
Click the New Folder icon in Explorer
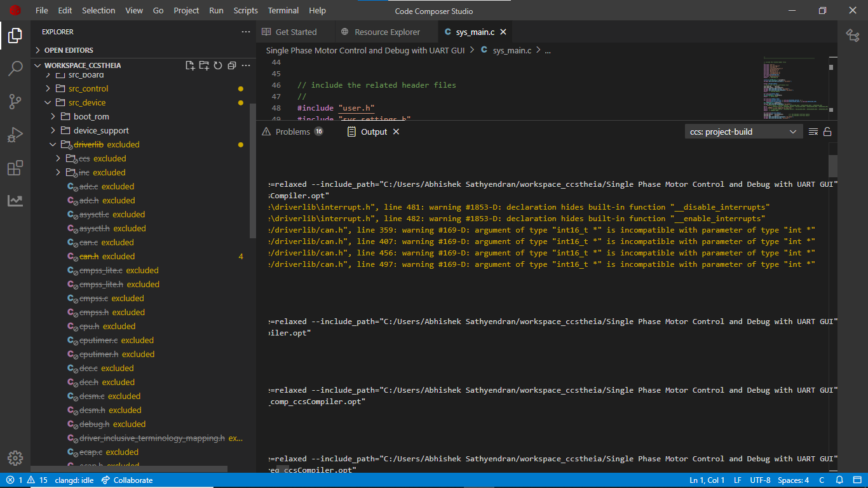tap(204, 65)
